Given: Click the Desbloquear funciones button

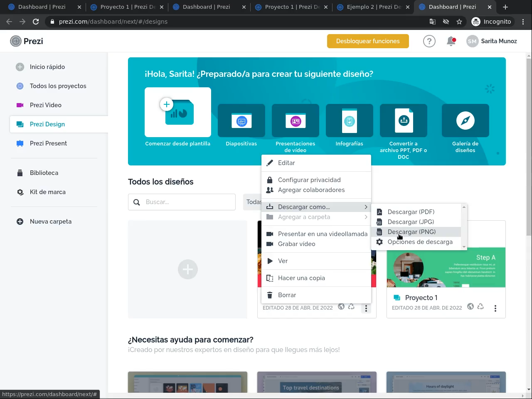Looking at the screenshot, I should click(368, 41).
